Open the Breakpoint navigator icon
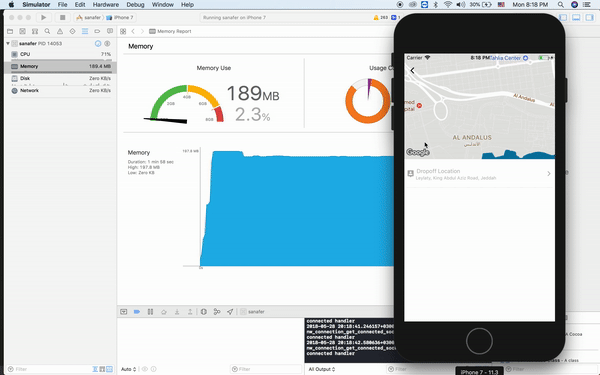 coord(97,31)
